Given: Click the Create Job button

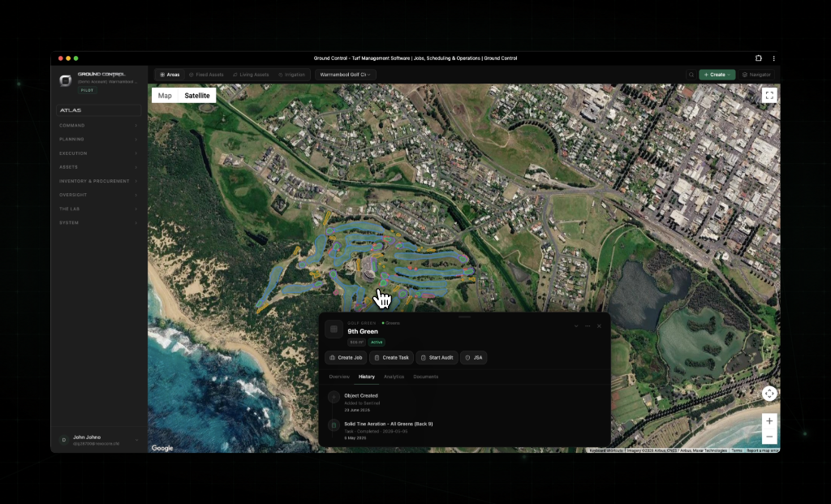Looking at the screenshot, I should [346, 358].
